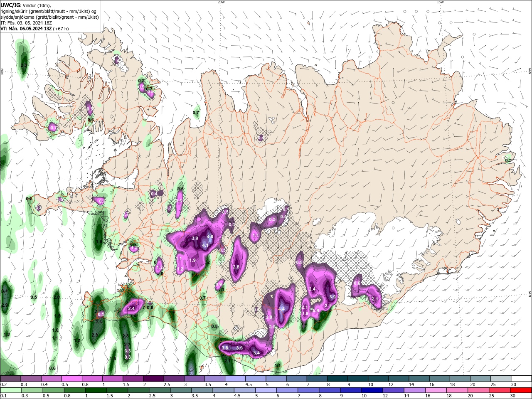Click the '0.2' label on the snow scale
532x399 pixels.
4,384
